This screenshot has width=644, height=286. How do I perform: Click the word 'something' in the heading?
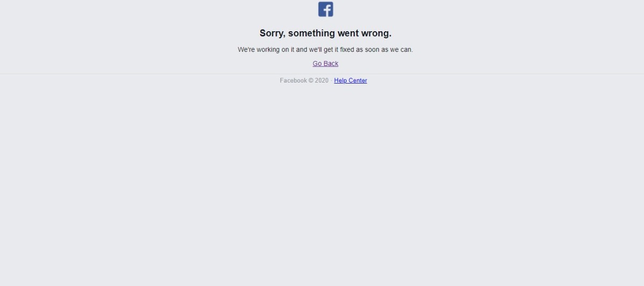(311, 33)
